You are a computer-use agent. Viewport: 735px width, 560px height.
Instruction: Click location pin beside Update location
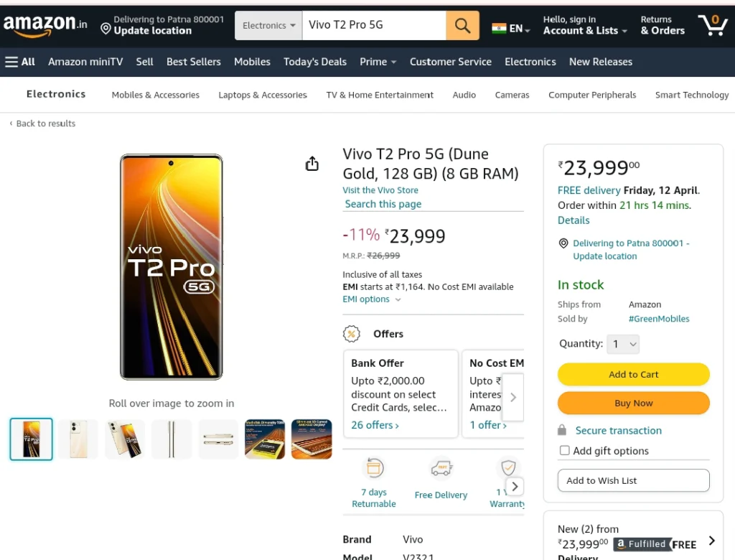click(x=106, y=29)
